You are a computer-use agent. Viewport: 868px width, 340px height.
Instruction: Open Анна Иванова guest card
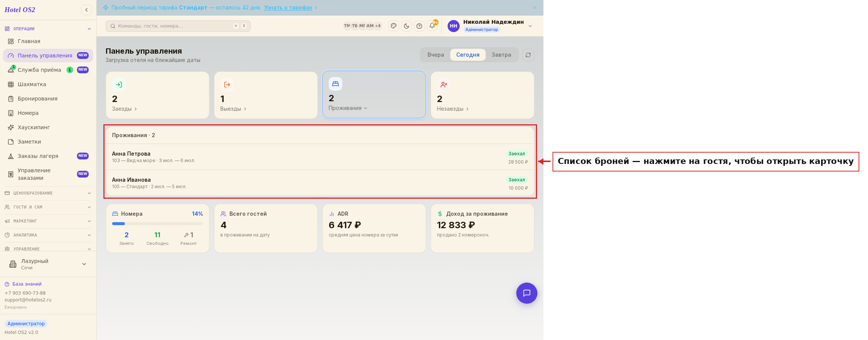coord(320,183)
